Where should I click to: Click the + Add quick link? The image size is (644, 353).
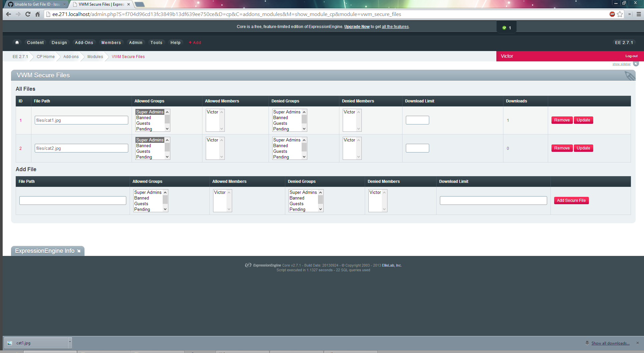point(195,42)
